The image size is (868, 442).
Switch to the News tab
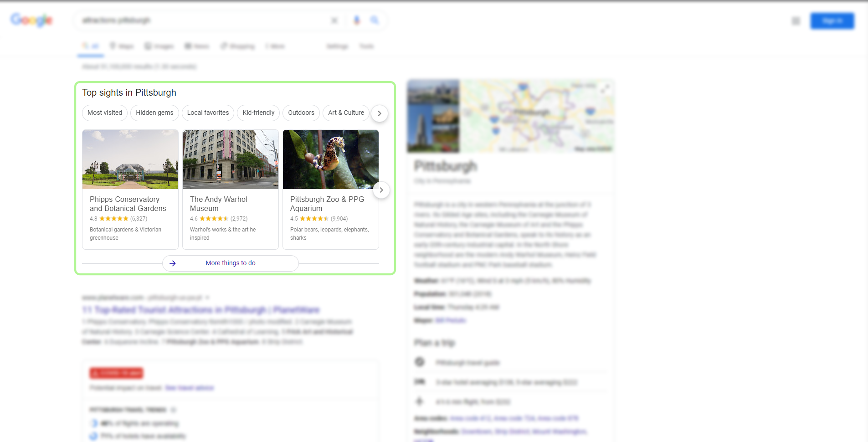point(197,46)
